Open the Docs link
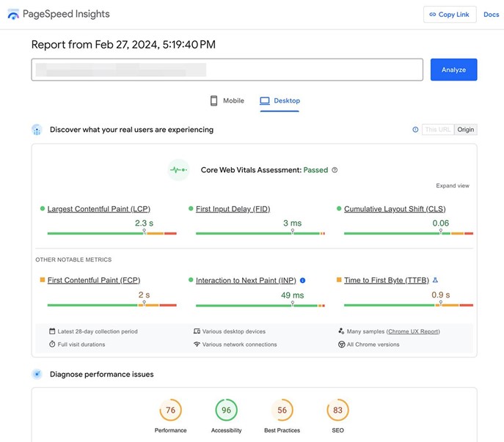Image resolution: width=504 pixels, height=442 pixels. [x=491, y=15]
